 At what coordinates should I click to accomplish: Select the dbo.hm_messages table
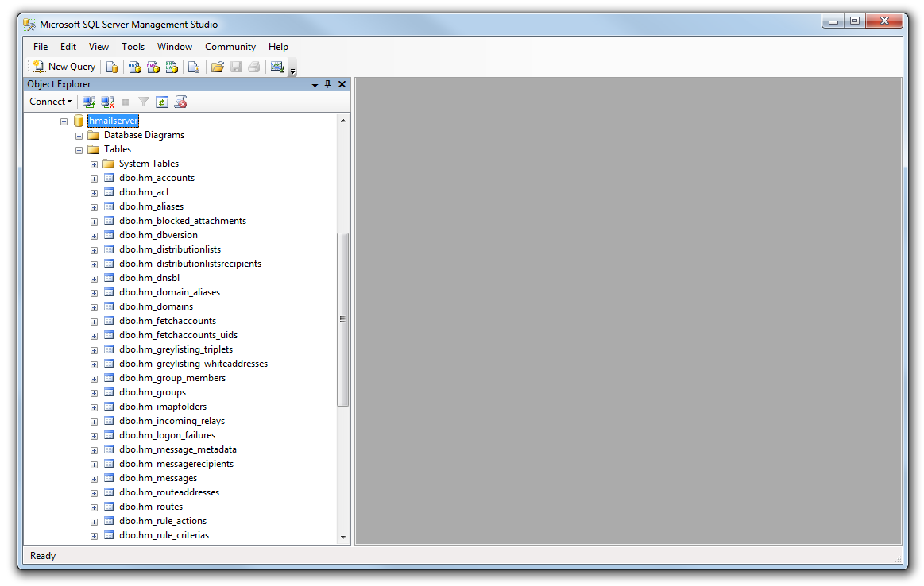click(x=157, y=478)
